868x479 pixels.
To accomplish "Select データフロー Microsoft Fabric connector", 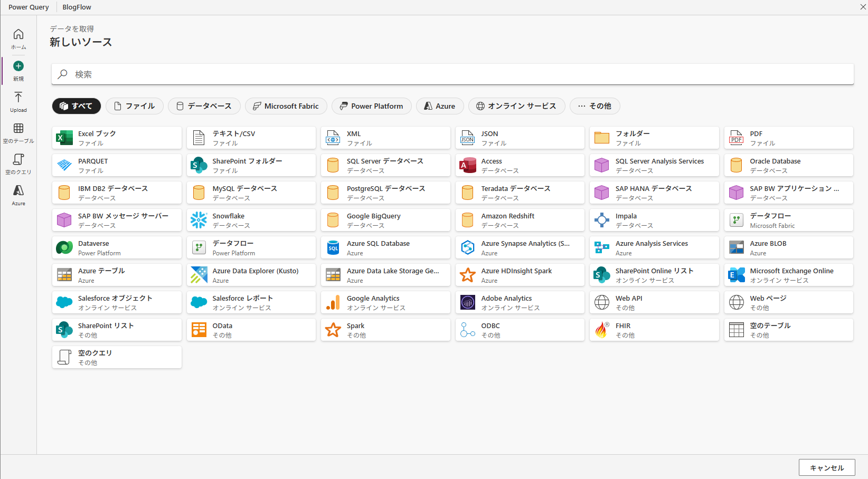I will 789,221.
